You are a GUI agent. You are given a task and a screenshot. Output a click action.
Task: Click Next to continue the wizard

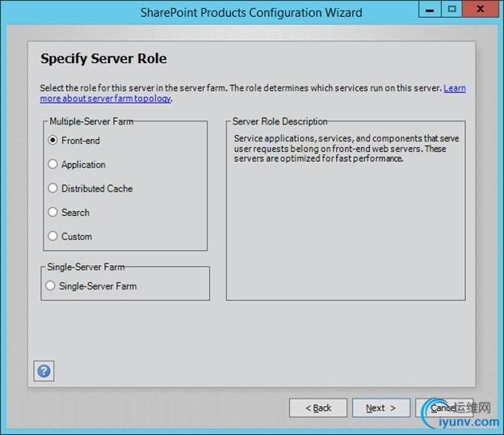(x=381, y=408)
